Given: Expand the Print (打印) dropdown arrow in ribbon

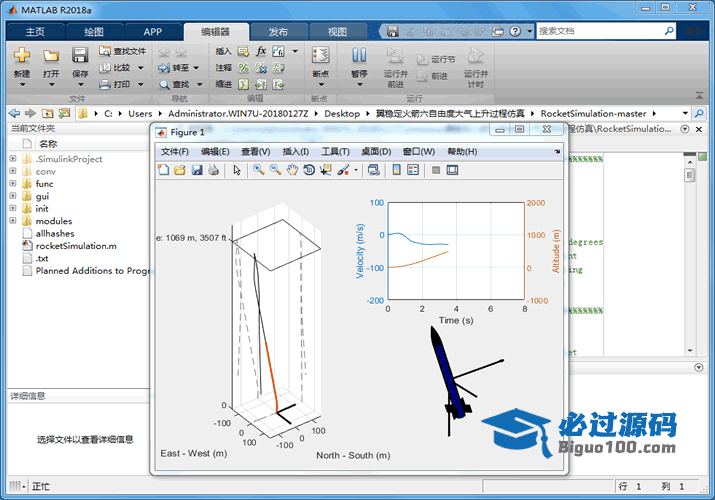Looking at the screenshot, I should tap(140, 84).
